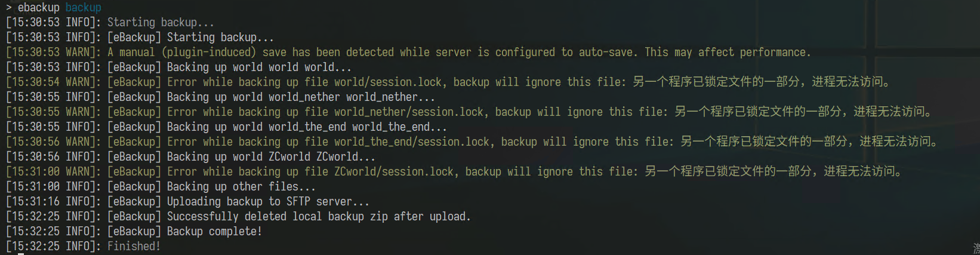This screenshot has height=255, width=980.
Task: Click the 'Backing up world world_the_end' line
Action: tap(307, 127)
